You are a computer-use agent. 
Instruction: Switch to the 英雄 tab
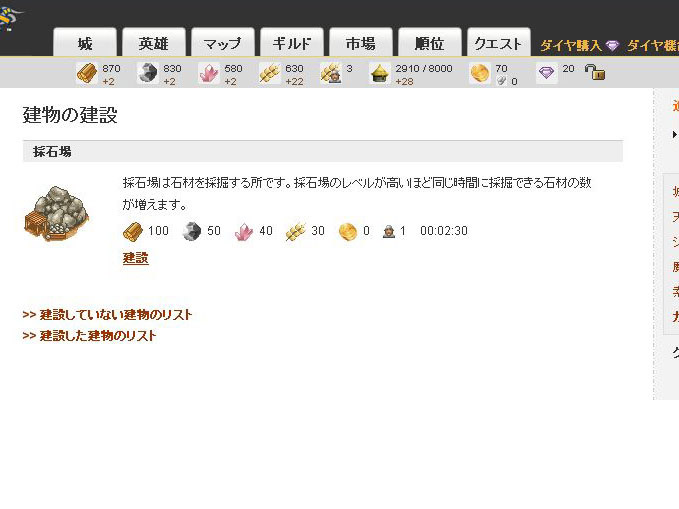pos(154,43)
